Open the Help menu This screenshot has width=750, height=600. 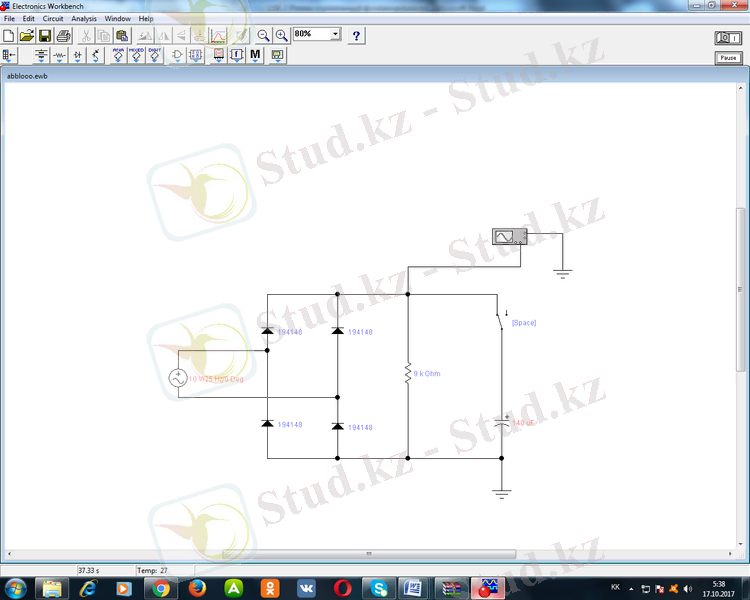[146, 19]
